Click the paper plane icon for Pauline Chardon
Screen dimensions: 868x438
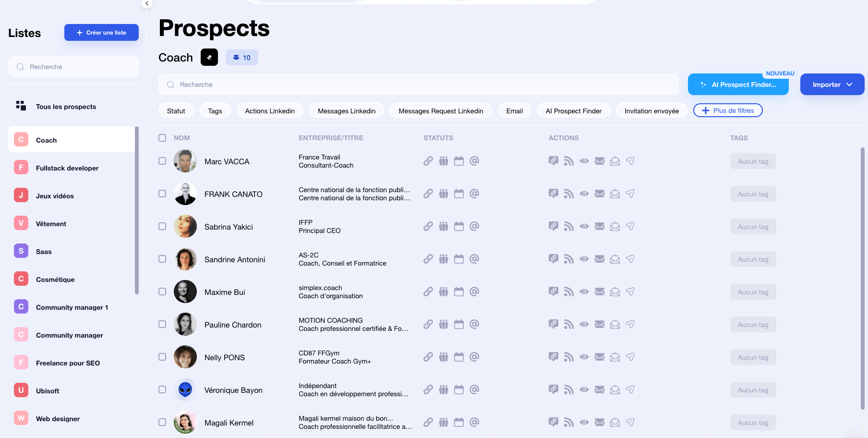point(630,325)
